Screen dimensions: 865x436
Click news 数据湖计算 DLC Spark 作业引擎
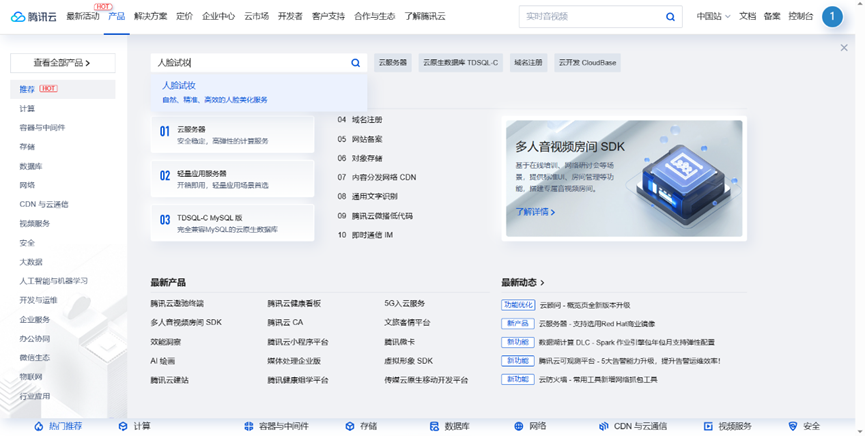(627, 342)
